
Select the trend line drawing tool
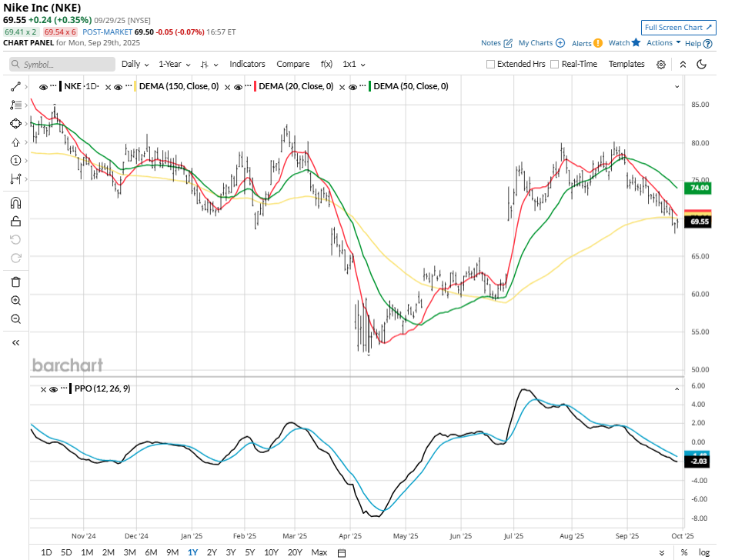[x=15, y=87]
